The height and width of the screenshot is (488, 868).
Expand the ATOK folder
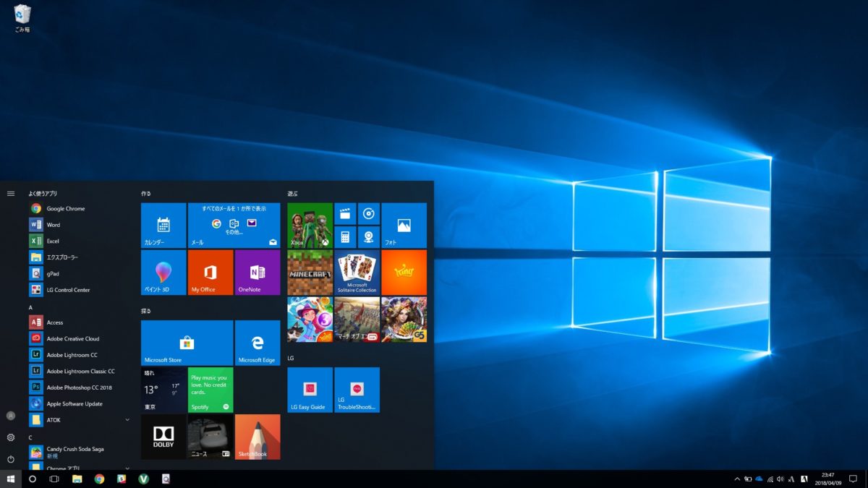[80, 420]
